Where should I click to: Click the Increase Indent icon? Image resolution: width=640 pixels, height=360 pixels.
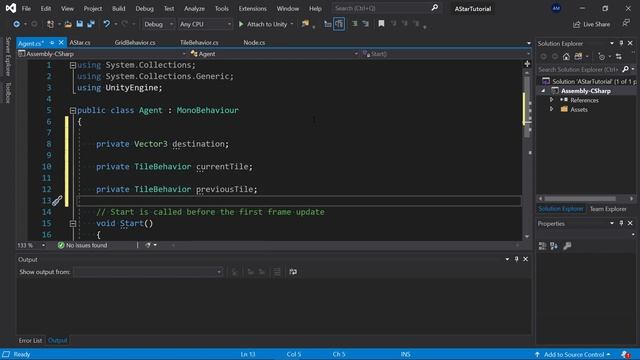[x=365, y=24]
